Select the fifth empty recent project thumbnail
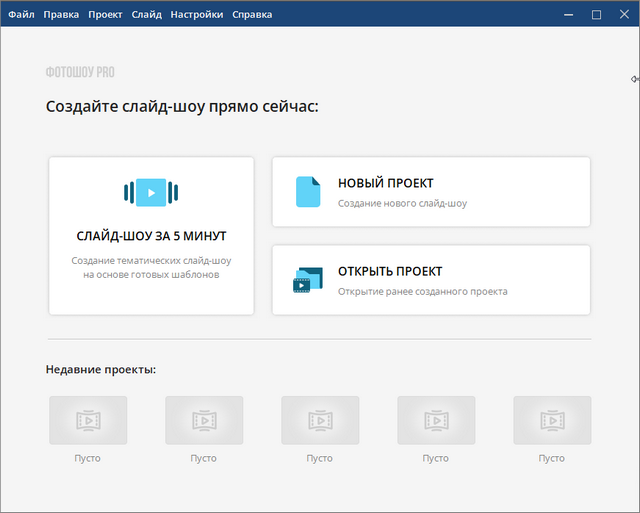 click(x=552, y=420)
